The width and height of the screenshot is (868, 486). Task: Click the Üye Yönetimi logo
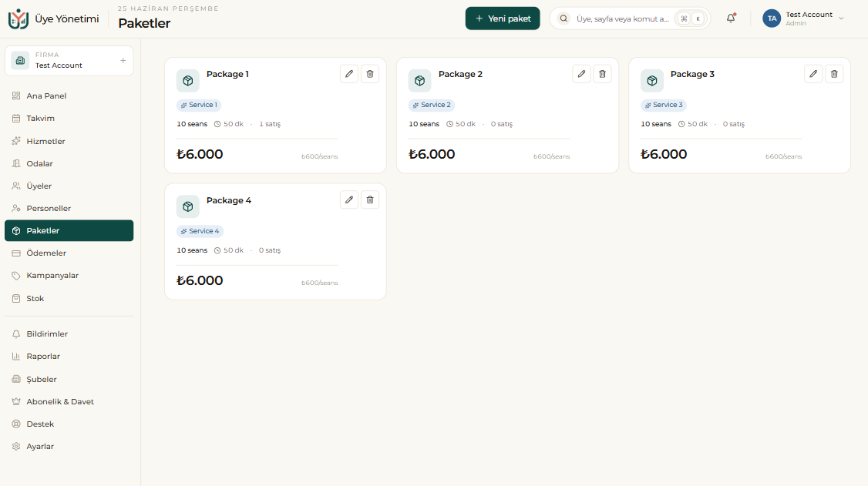pos(19,18)
